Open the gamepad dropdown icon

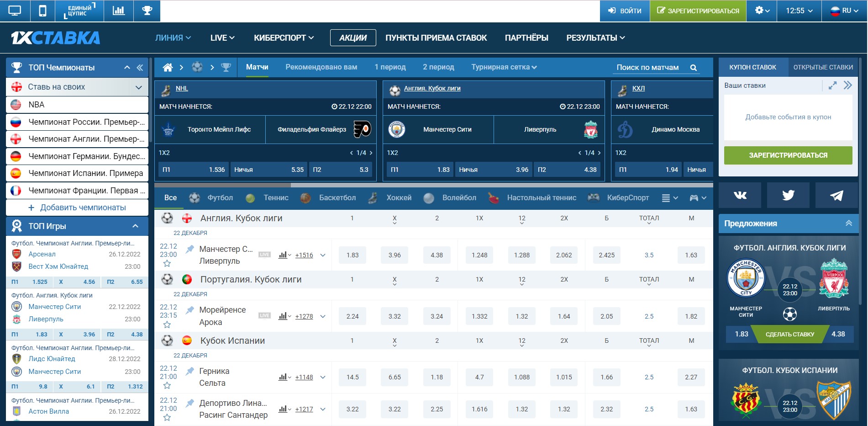pos(698,198)
